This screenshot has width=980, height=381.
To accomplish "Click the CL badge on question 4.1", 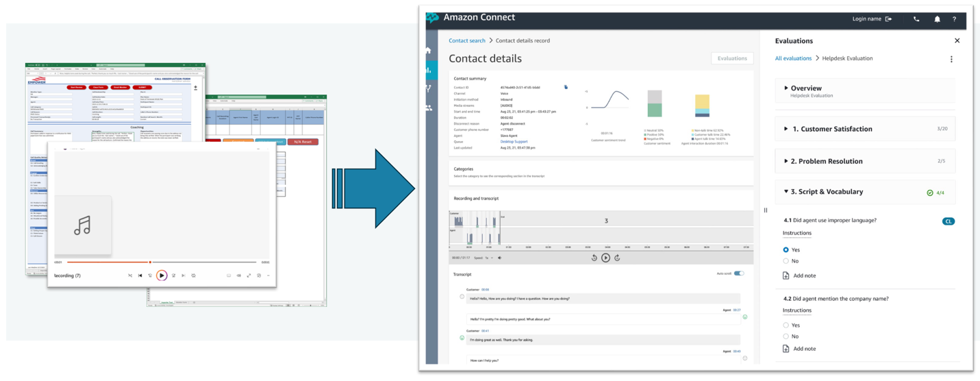I will (948, 221).
